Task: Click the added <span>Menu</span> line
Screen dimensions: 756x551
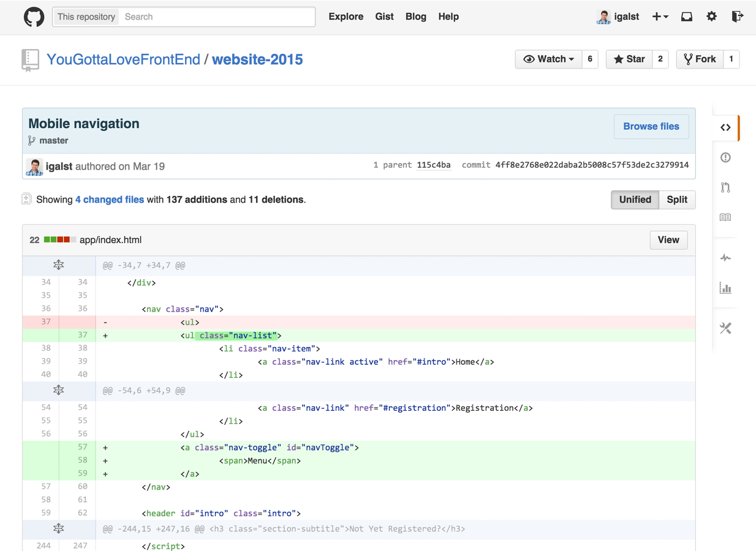Action: [x=395, y=460]
